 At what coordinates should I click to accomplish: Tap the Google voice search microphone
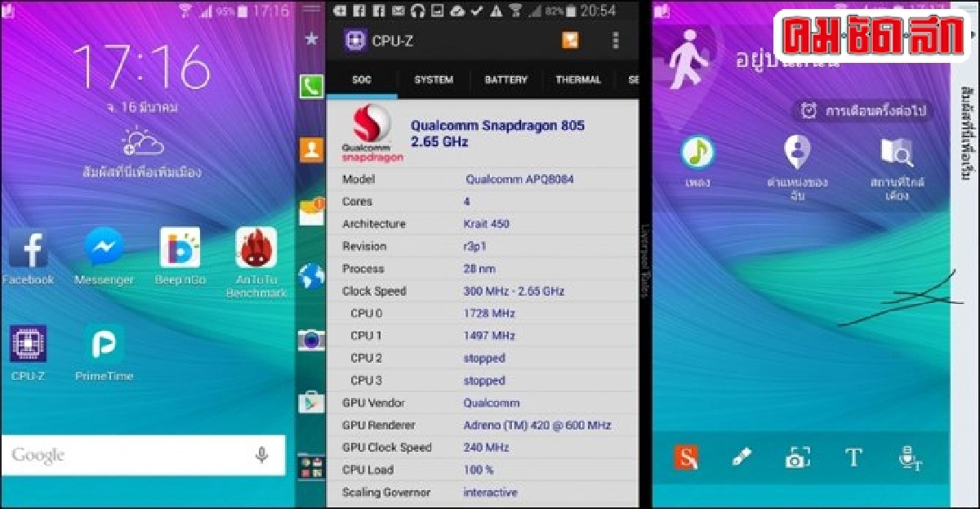coord(261,455)
